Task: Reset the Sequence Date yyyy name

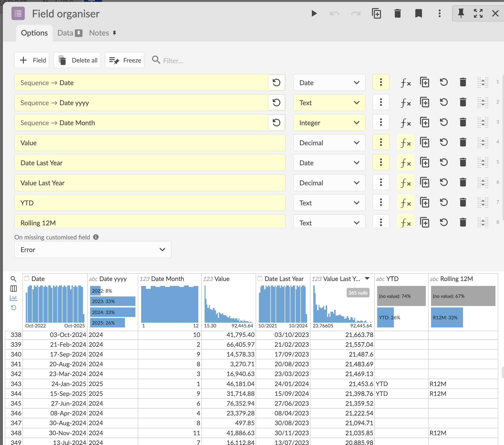Action: 276,103
